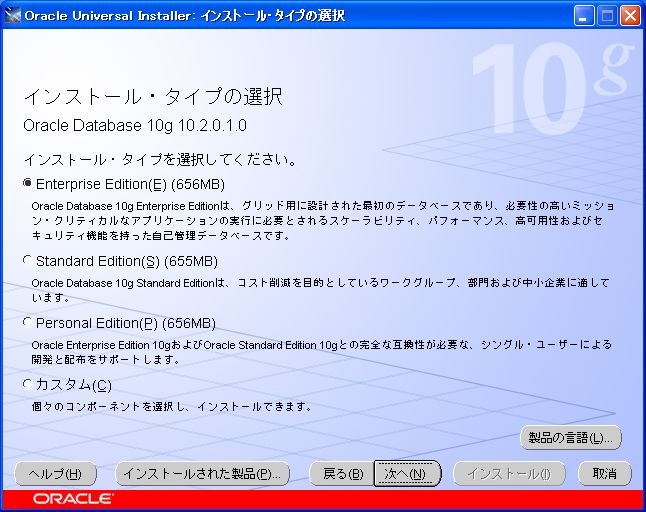Click the インストール・タイプの選択 heading
The height and width of the screenshot is (512, 646).
click(x=153, y=97)
